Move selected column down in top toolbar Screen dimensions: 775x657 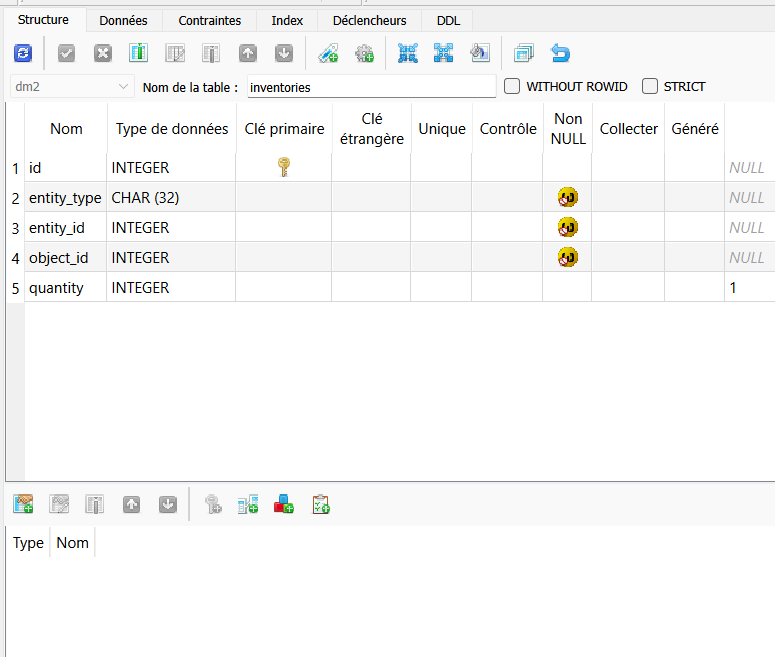click(x=284, y=53)
